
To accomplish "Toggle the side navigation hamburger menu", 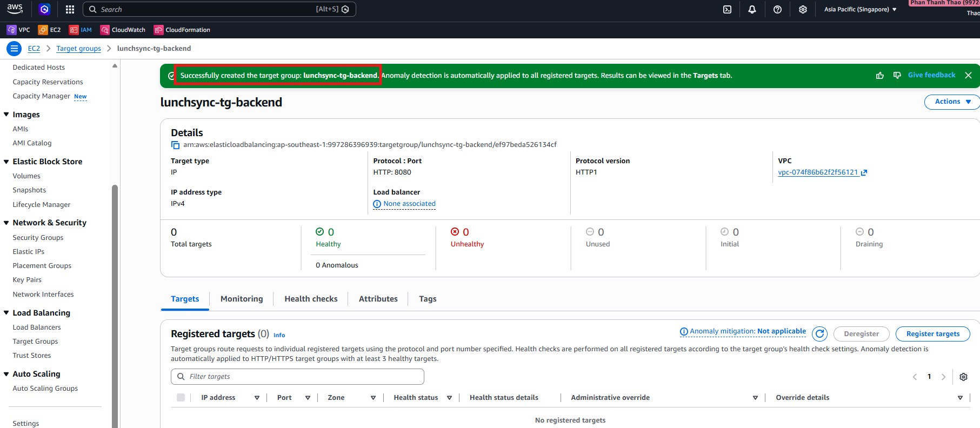I will tap(14, 49).
